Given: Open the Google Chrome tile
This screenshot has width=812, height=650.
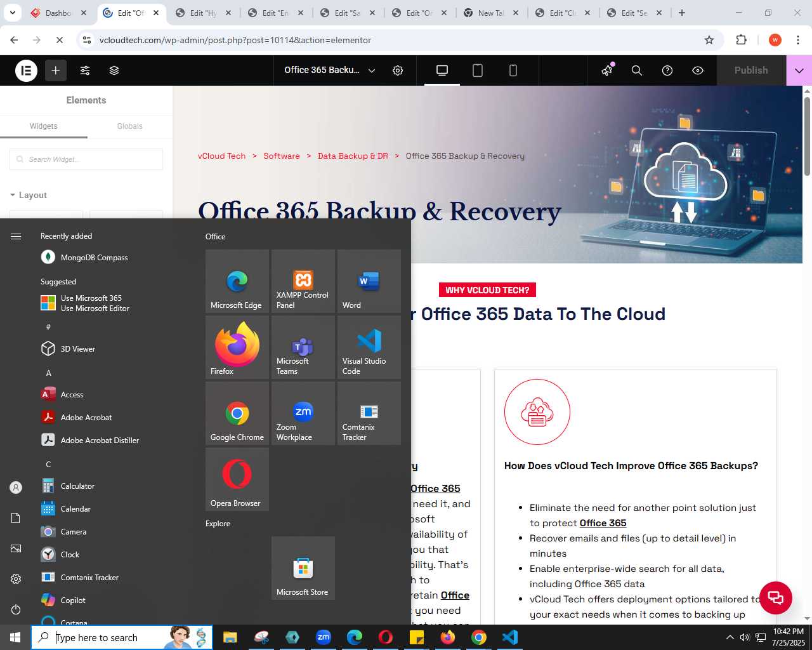Looking at the screenshot, I should (237, 413).
